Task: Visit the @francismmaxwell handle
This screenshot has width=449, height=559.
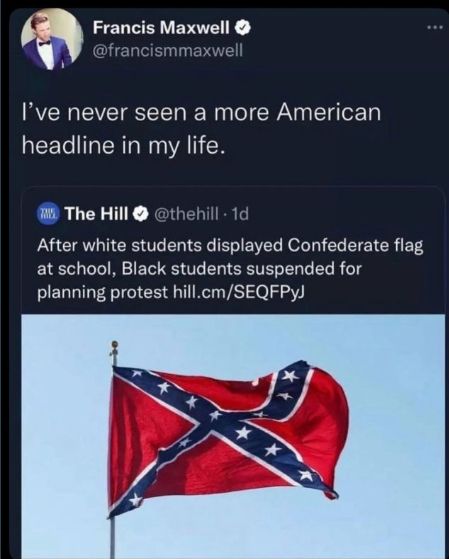Action: (x=168, y=50)
